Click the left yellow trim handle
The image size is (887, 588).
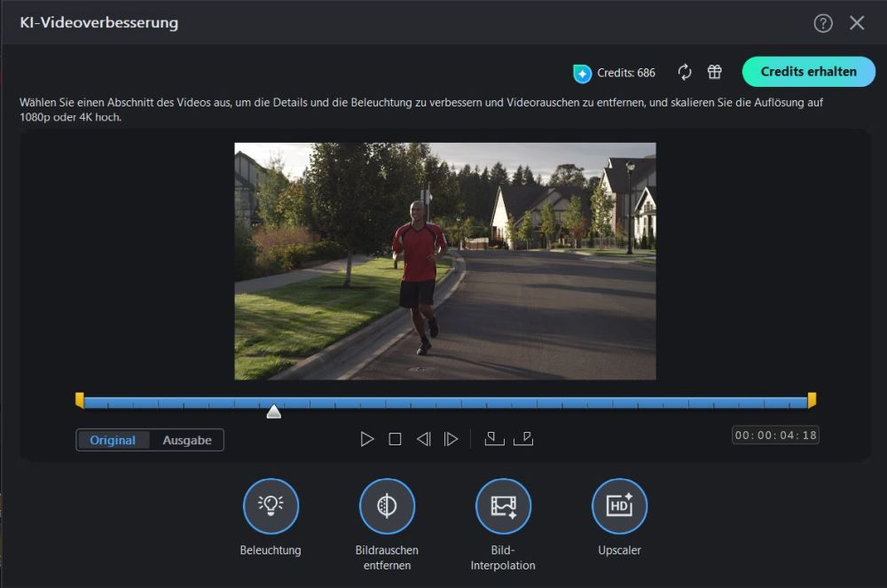[80, 400]
